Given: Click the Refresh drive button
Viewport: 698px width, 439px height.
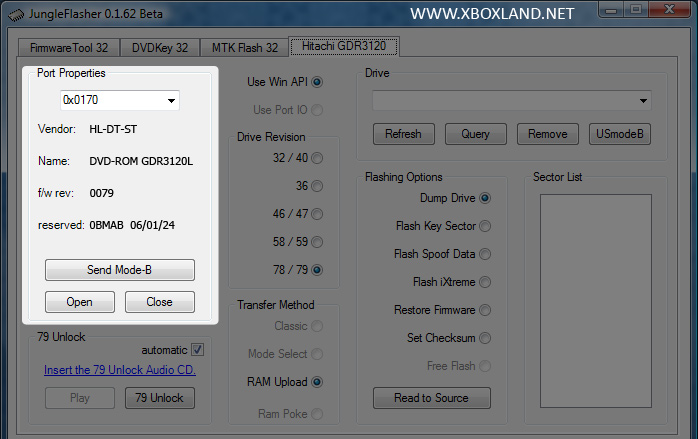Looking at the screenshot, I should point(404,134).
